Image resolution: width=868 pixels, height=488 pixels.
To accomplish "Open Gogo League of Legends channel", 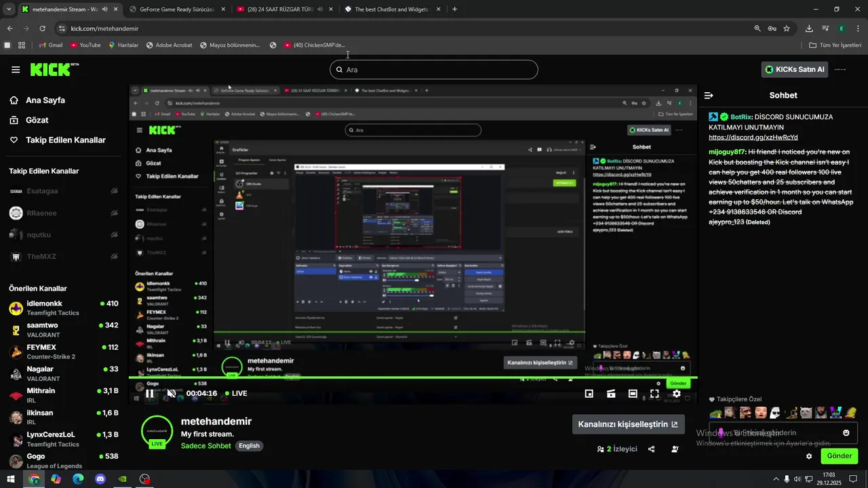I will (x=64, y=461).
